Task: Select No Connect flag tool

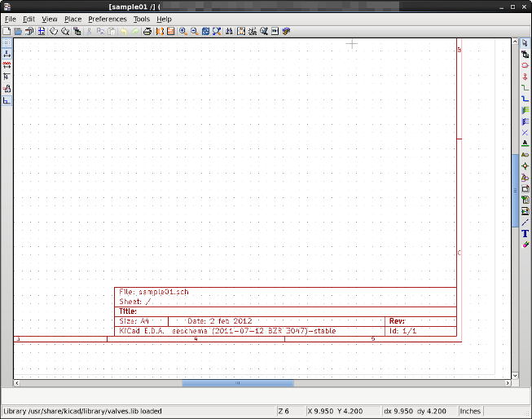Action: pos(525,133)
